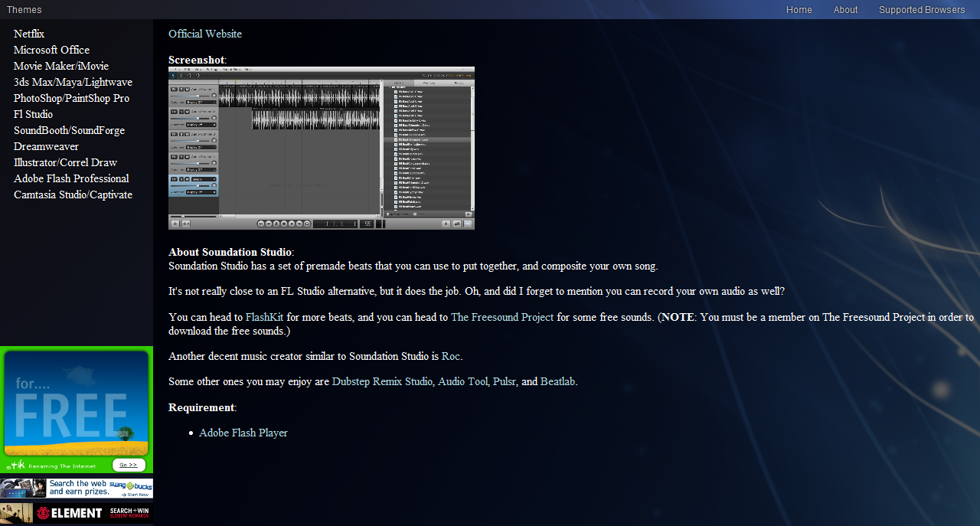Click the bold 'Screenshot' label

click(x=197, y=60)
